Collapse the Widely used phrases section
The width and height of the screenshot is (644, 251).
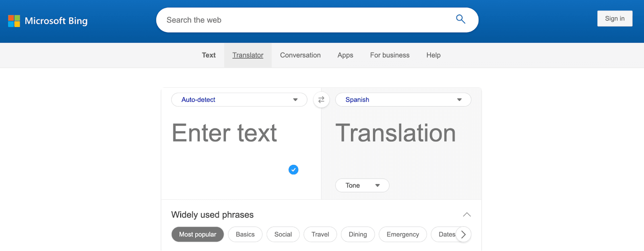466,215
